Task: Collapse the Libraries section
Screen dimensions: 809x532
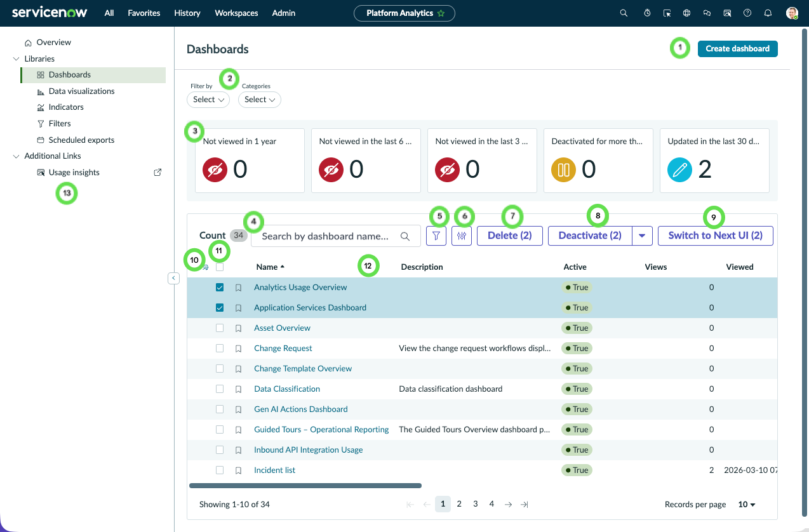Action: [x=17, y=59]
